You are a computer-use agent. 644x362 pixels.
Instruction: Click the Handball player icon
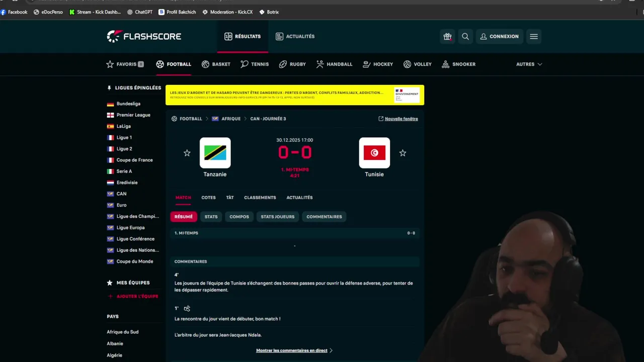point(320,64)
